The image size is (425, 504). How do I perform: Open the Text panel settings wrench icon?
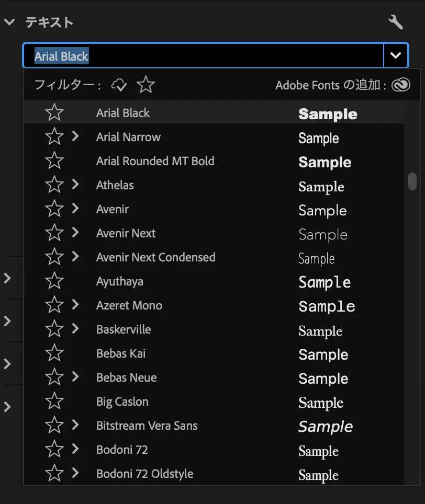coord(396,22)
